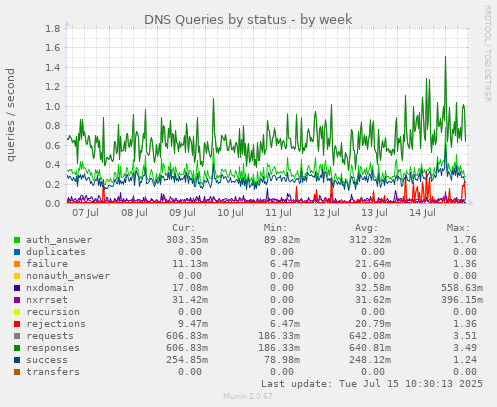
Task: Click nxrrset max value 396.15m
Action: click(462, 300)
